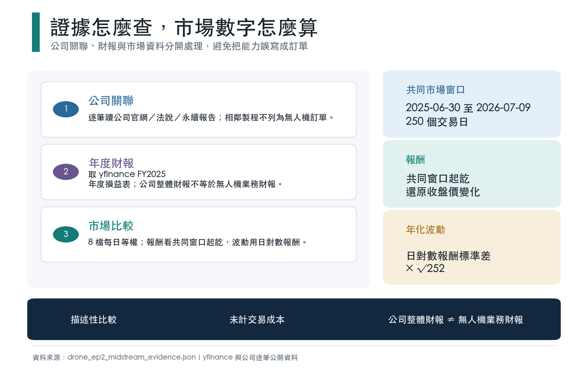This screenshot has width=588, height=368.
Task: Click the blue number 1 badge
Action: click(66, 109)
